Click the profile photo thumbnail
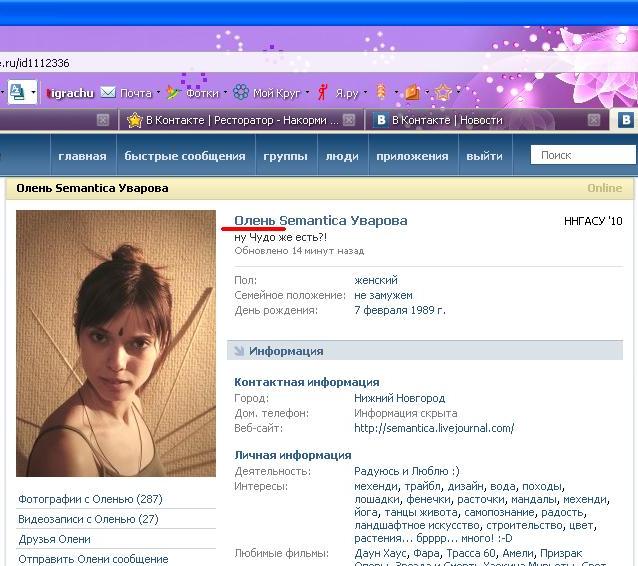 [x=115, y=343]
